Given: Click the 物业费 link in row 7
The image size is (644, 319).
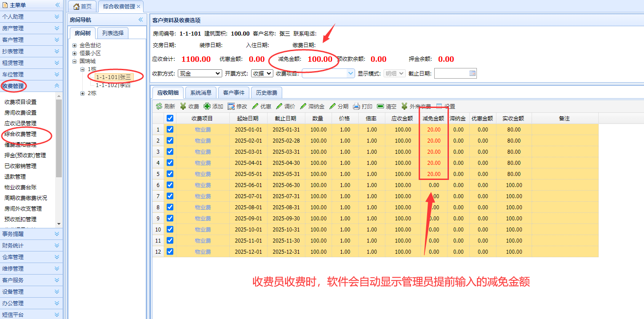Looking at the screenshot, I should coord(203,196).
